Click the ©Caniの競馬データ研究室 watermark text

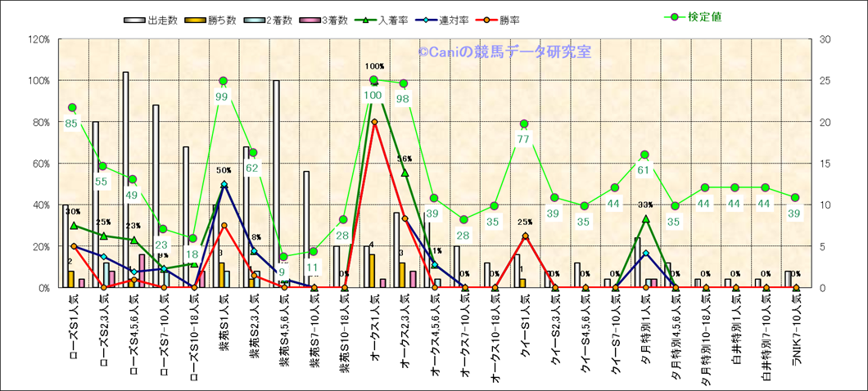point(504,52)
